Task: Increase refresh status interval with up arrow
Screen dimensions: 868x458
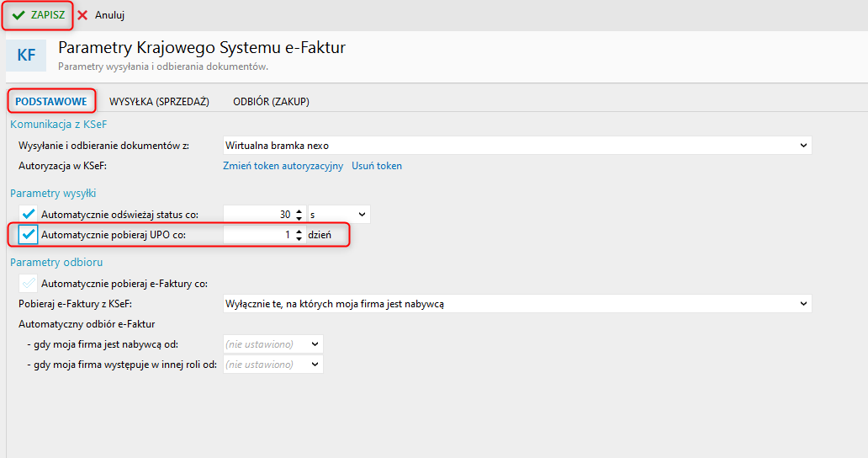Action: [x=299, y=211]
